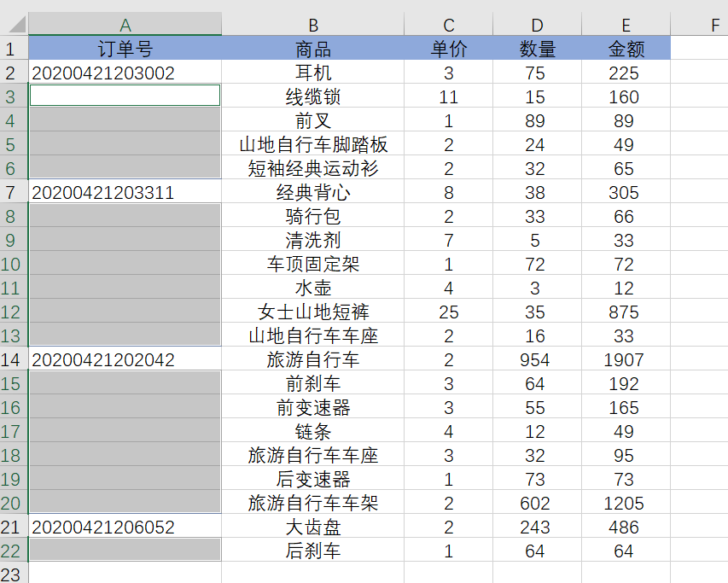Select row 7 header
Viewport: 728px width, 583px height.
(x=14, y=192)
